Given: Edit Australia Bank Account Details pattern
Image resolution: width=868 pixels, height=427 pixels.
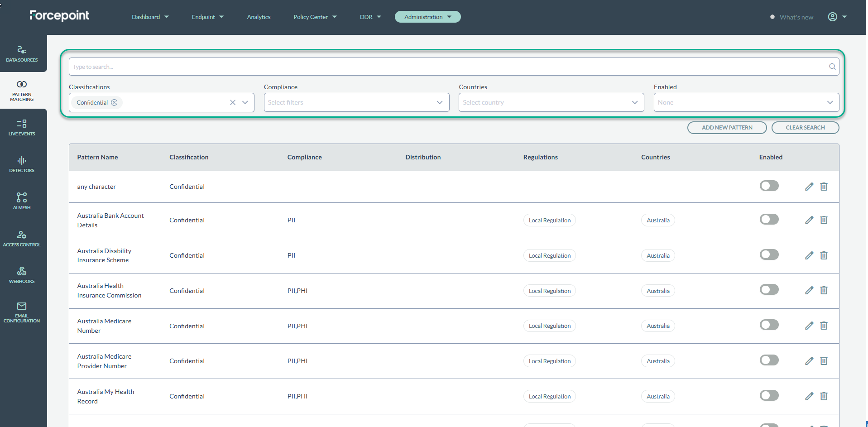Looking at the screenshot, I should [809, 220].
